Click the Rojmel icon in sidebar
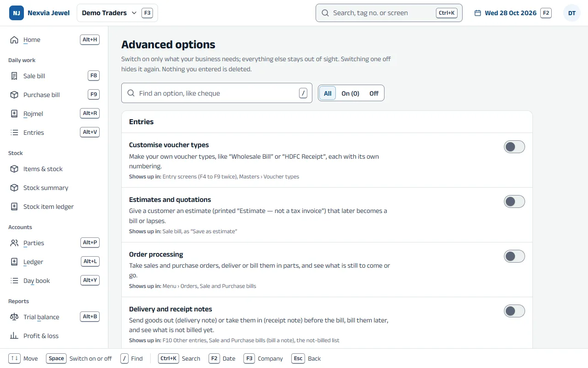The height and width of the screenshot is (368, 588). point(14,114)
